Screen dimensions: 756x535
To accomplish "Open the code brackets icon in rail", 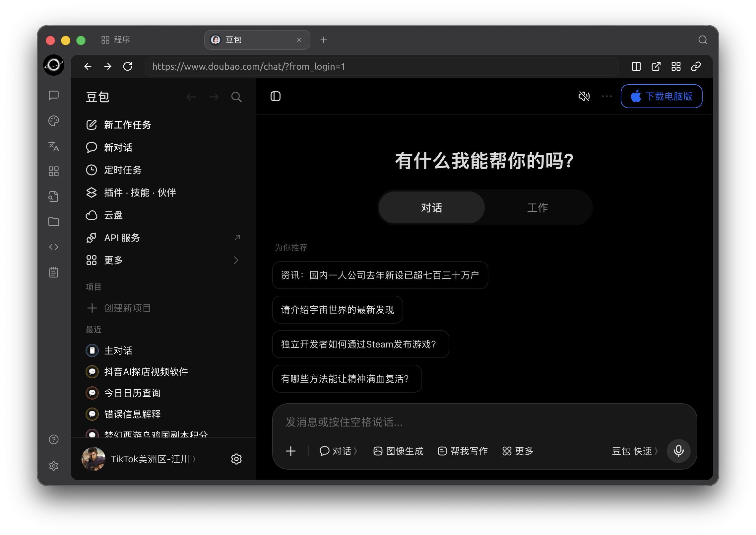I will point(54,247).
